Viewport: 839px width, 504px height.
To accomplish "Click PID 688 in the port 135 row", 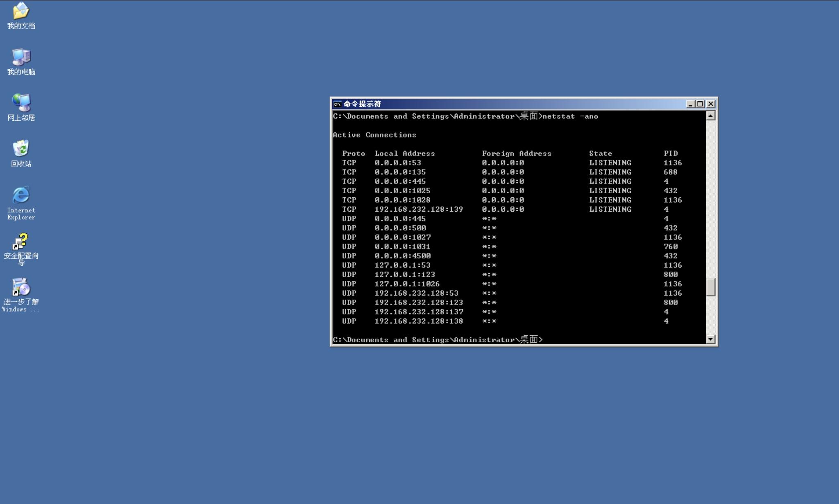I will click(671, 172).
